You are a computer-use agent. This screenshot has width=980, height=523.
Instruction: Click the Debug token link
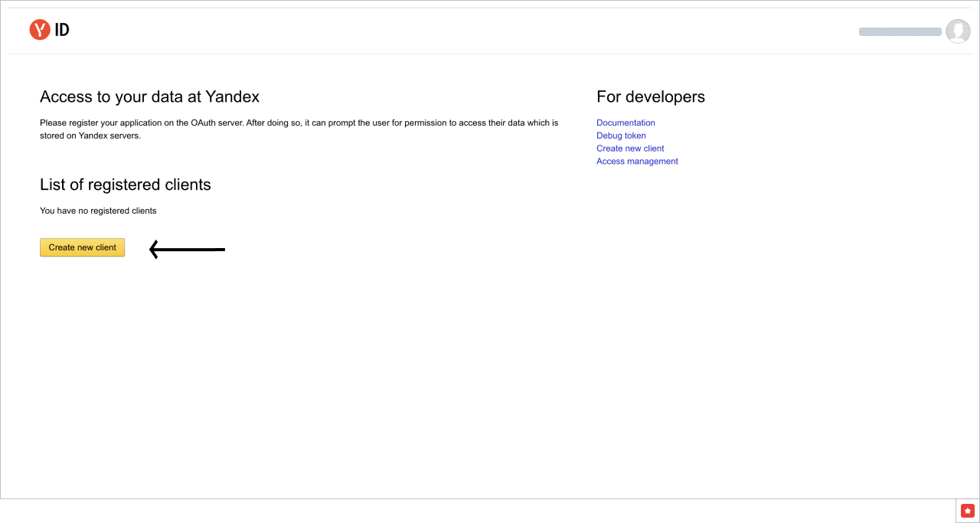coord(621,136)
